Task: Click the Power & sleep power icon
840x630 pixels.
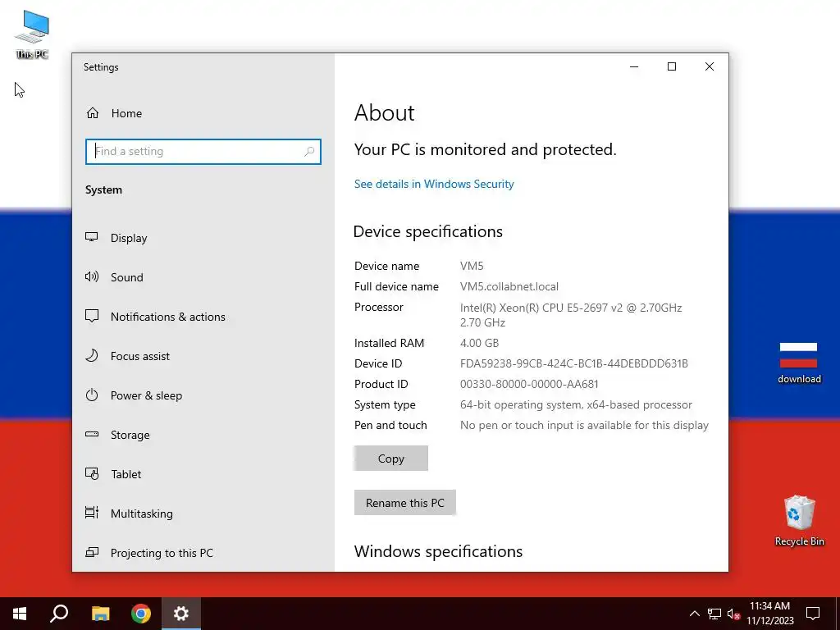Action: [92, 395]
